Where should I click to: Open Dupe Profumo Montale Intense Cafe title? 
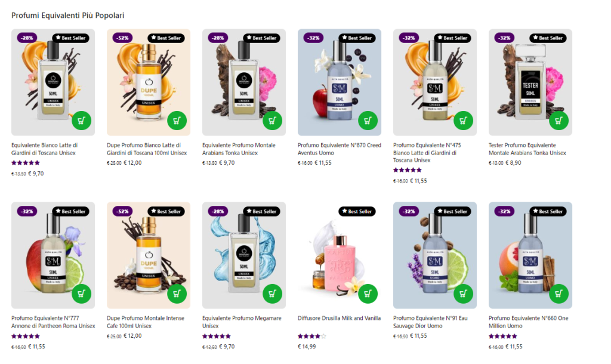(146, 322)
